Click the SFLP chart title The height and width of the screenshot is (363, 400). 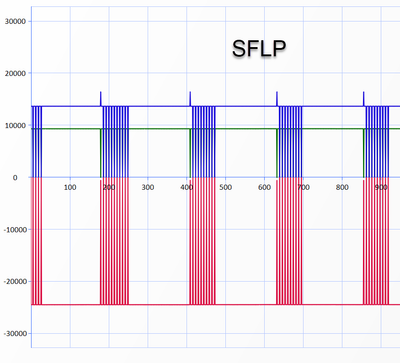coord(259,49)
